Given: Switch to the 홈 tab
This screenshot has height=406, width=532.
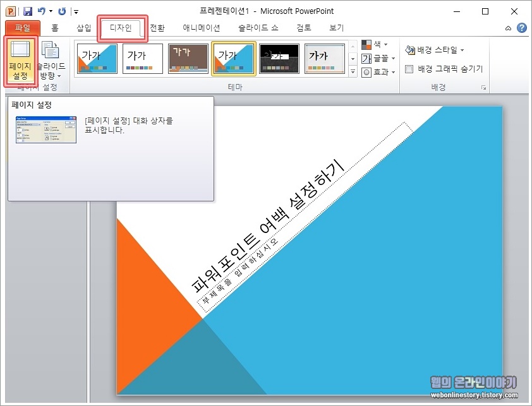Looking at the screenshot, I should 54,28.
